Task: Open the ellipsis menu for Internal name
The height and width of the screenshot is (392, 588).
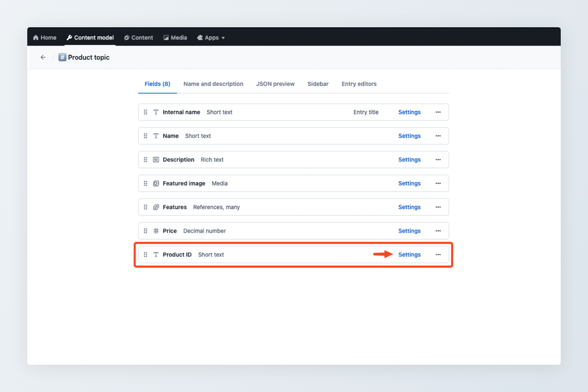Action: (x=438, y=112)
